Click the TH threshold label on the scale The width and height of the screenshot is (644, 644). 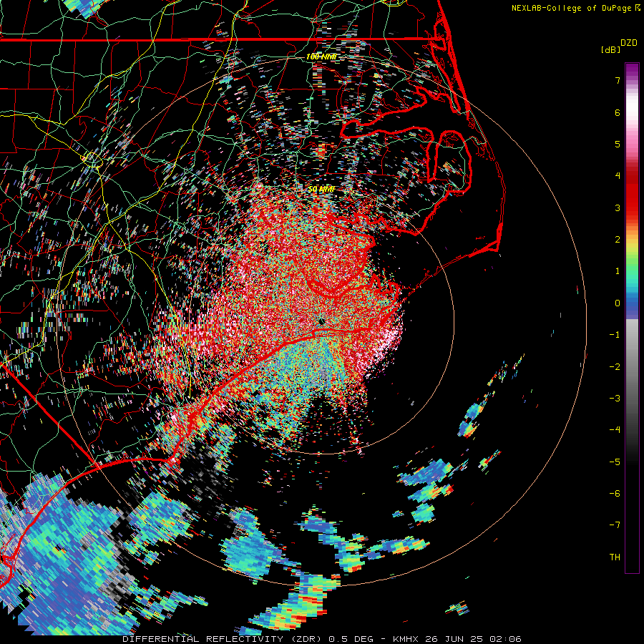(x=615, y=557)
